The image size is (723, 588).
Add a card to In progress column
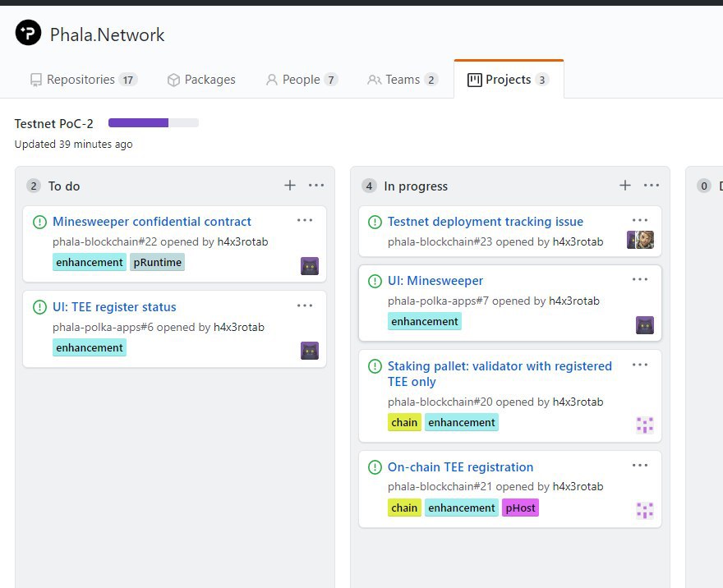tap(625, 186)
